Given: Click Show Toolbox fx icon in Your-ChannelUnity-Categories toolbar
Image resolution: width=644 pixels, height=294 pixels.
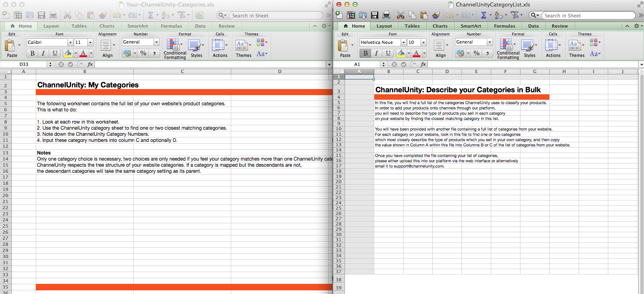Looking at the screenshot, I should 199,15.
